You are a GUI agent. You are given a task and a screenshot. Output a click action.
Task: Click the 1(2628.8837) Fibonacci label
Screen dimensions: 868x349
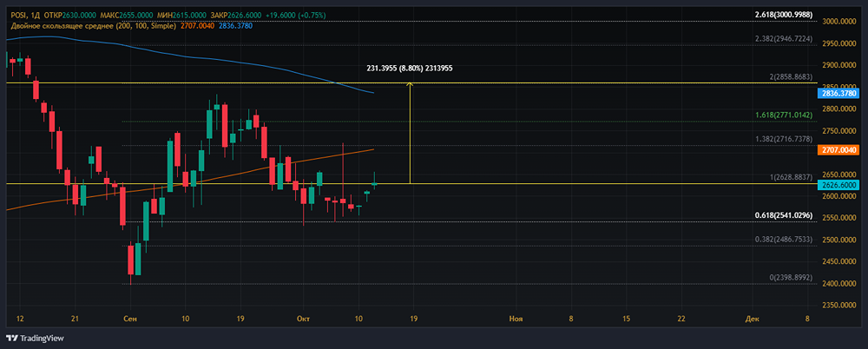[x=791, y=177]
